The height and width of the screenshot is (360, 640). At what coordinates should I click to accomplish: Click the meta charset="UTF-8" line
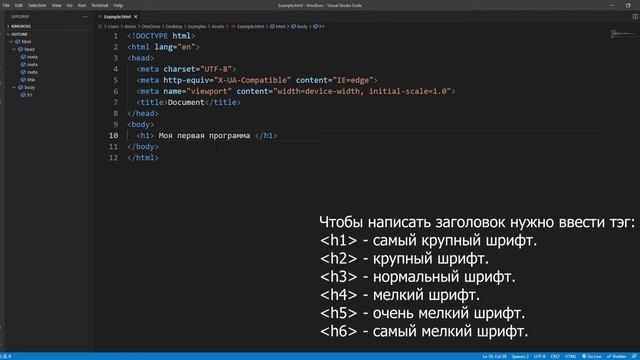[186, 69]
